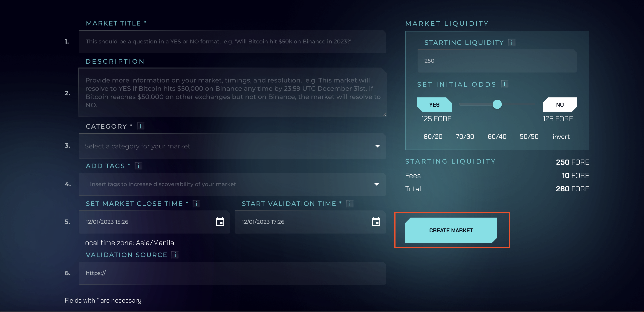
Task: Click the initial odds slider handle
Action: [497, 104]
